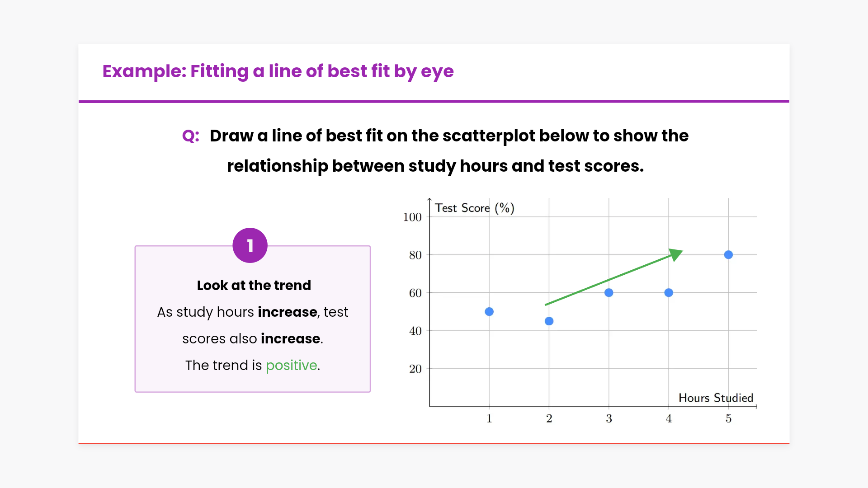Click the green arrowhead on the trend line
Image resolution: width=868 pixels, height=488 pixels.
(x=676, y=254)
